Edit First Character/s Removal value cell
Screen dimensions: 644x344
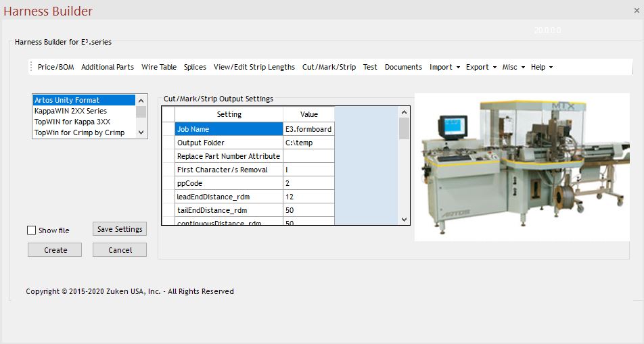(308, 170)
